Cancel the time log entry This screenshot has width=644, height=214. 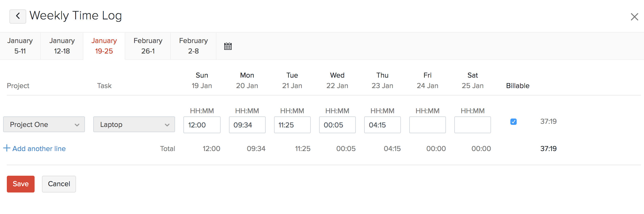(x=59, y=184)
